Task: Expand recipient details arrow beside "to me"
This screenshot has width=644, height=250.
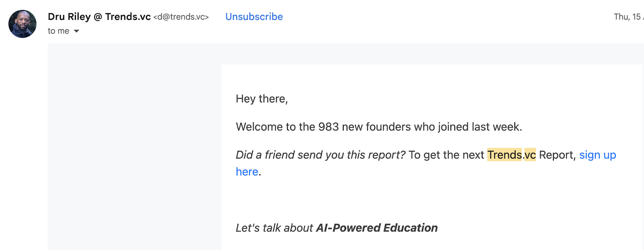Action: [x=76, y=31]
